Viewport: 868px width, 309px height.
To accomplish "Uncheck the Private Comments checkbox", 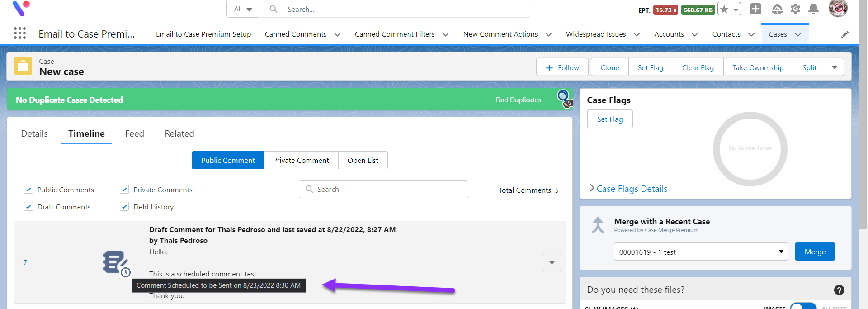I will (124, 189).
